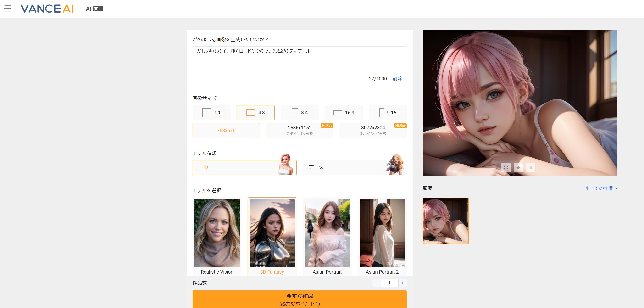Choose the Asian Portrait 2 model
Image resolution: width=644 pixels, height=308 pixels.
tap(382, 233)
